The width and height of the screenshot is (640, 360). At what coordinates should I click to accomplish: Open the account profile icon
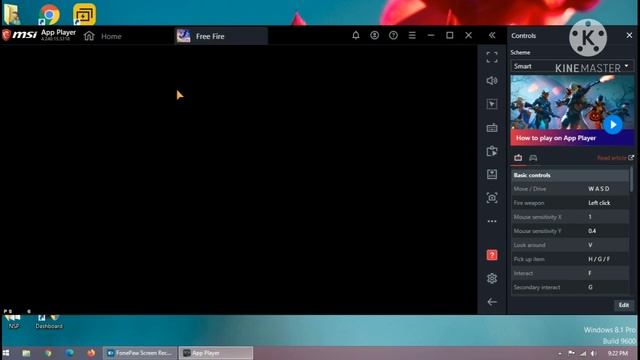pyautogui.click(x=374, y=36)
